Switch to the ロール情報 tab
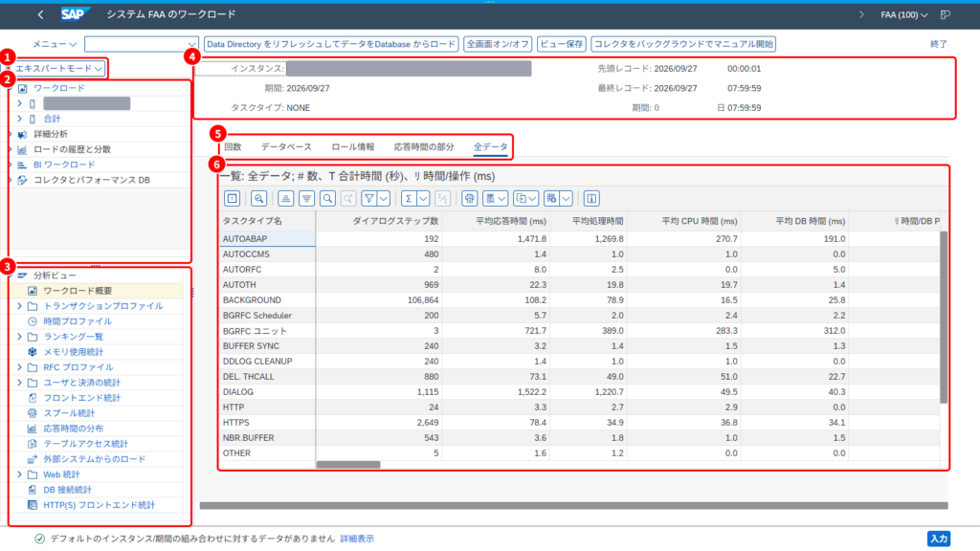The image size is (980, 551). (353, 146)
